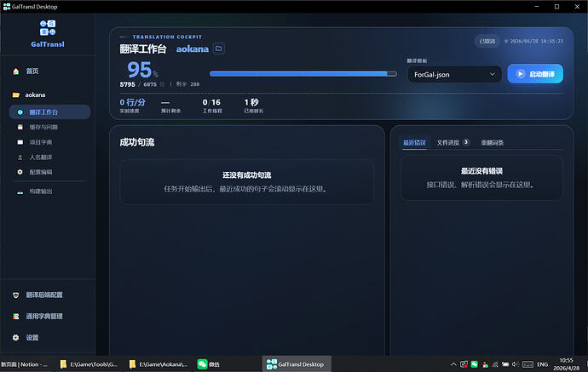Open the 首页 home page
The height and width of the screenshot is (372, 588).
(x=32, y=72)
